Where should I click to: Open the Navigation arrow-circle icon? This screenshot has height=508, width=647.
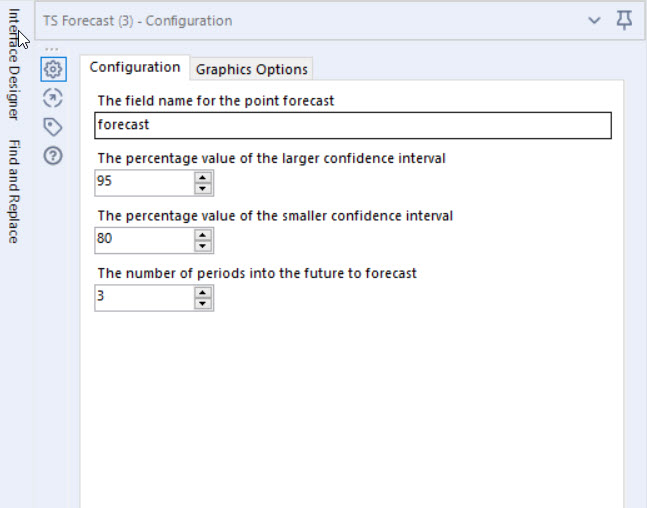point(53,98)
